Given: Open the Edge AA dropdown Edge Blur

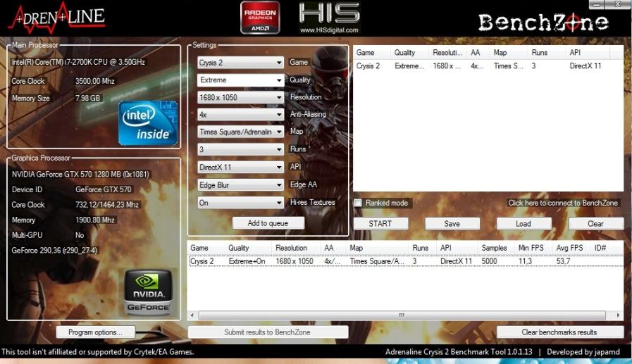Looking at the screenshot, I should click(240, 185).
